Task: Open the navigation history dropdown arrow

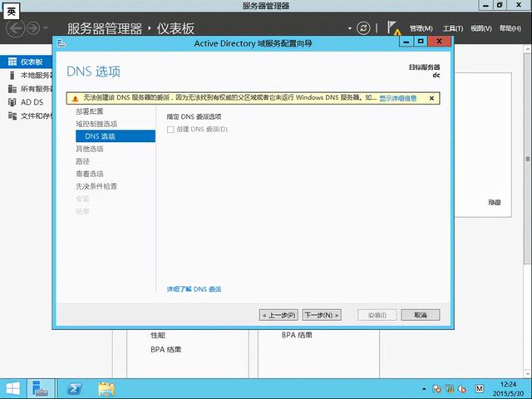Action: (46, 28)
